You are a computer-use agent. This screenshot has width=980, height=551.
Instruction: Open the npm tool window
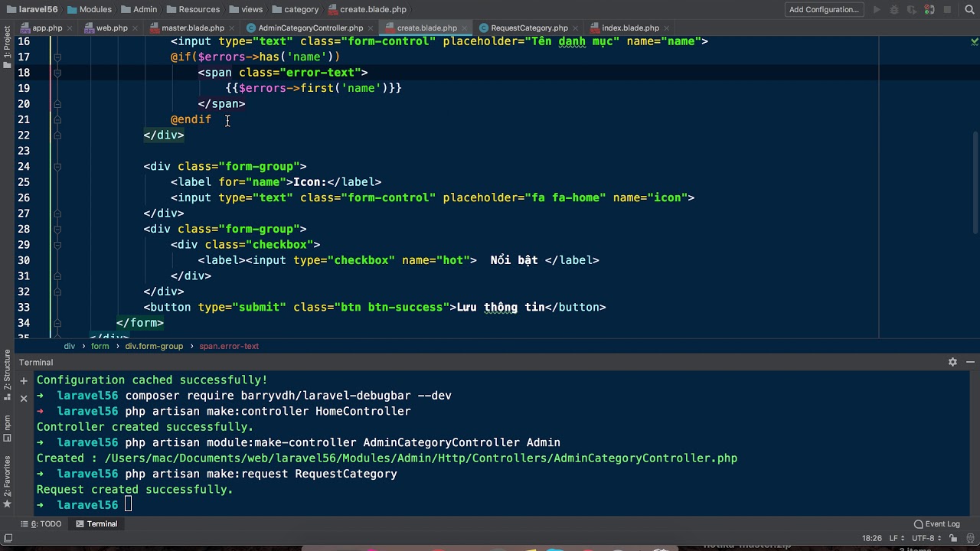click(7, 428)
